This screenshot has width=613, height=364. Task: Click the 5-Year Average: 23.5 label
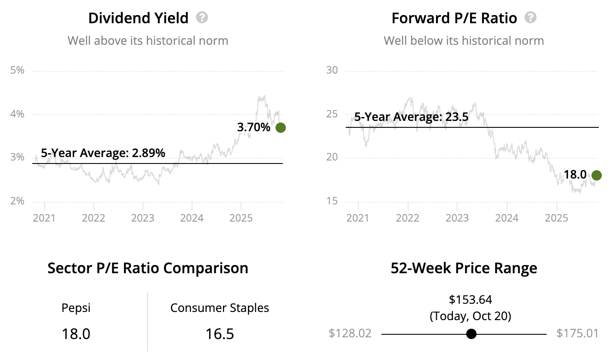pyautogui.click(x=411, y=117)
